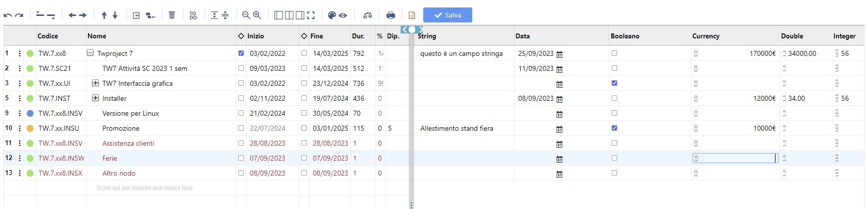This screenshot has width=868, height=209.
Task: Open the color palette icon
Action: click(332, 15)
